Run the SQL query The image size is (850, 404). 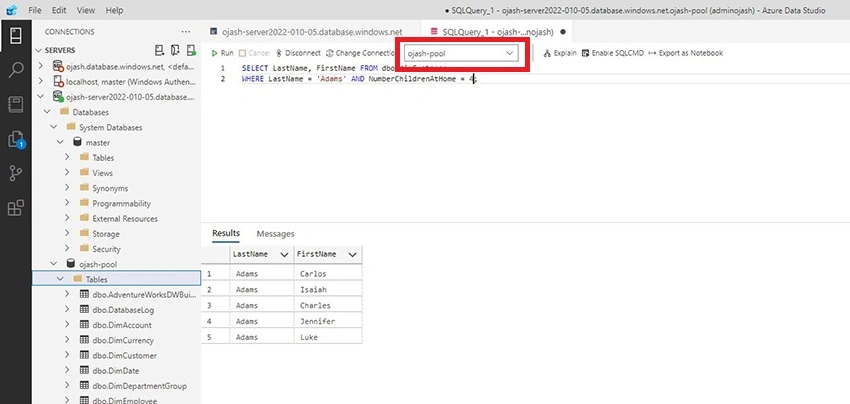click(x=223, y=53)
